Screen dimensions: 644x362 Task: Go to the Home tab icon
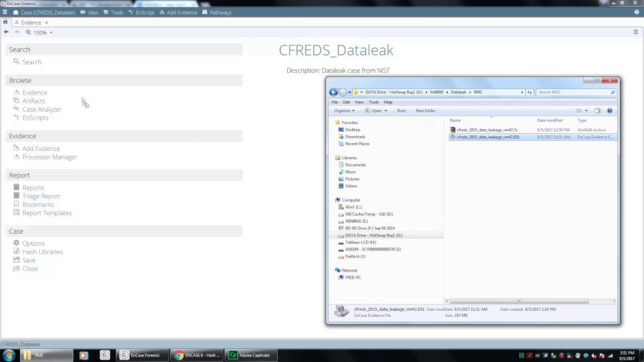[5, 22]
